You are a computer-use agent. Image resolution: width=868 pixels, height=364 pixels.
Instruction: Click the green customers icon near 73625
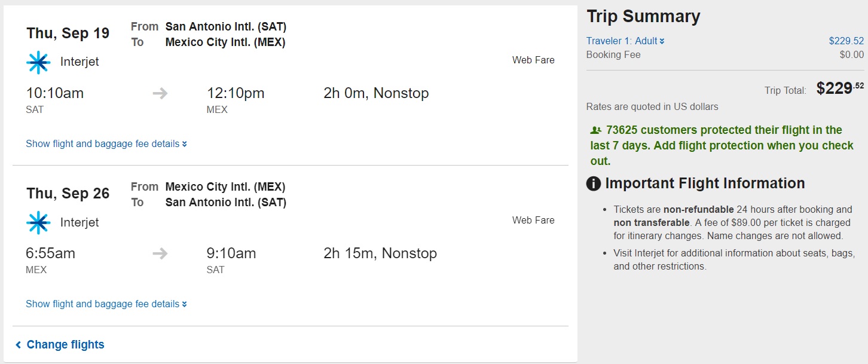tap(595, 130)
